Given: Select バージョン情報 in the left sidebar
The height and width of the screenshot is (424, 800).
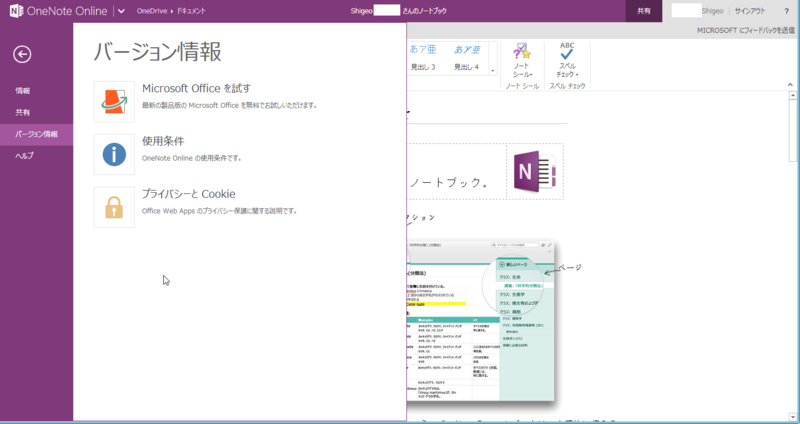Looking at the screenshot, I should tap(36, 134).
